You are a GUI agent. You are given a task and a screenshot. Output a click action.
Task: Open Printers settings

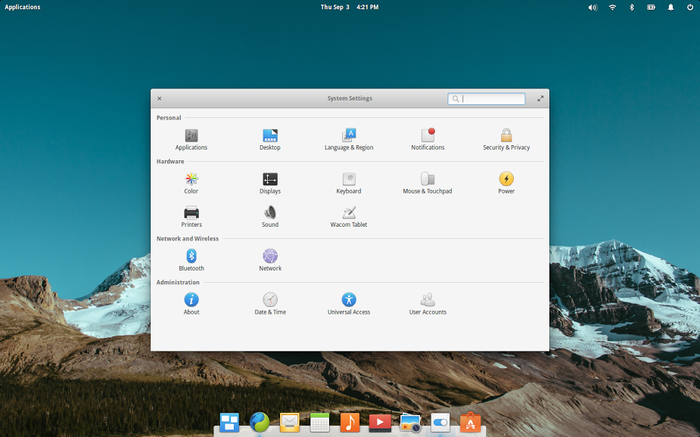pos(192,216)
